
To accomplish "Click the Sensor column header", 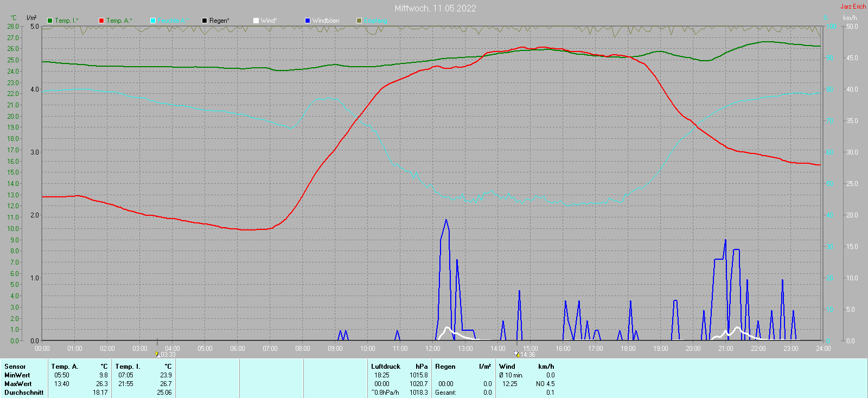I will pos(15,367).
